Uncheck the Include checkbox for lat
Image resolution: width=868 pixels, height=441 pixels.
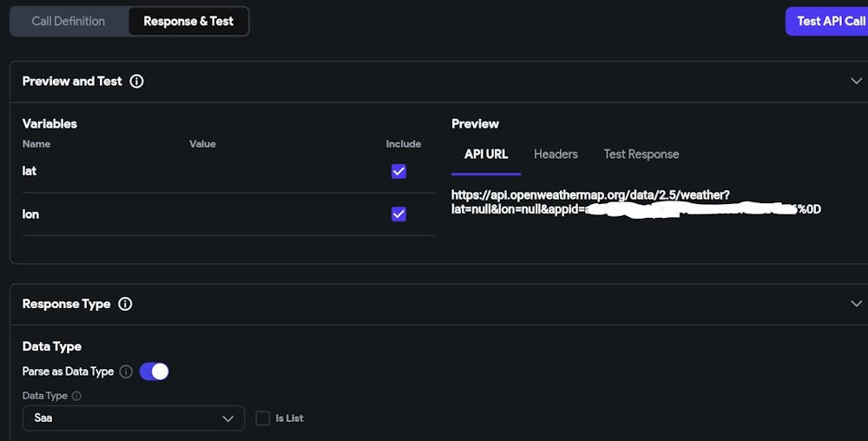pos(398,171)
